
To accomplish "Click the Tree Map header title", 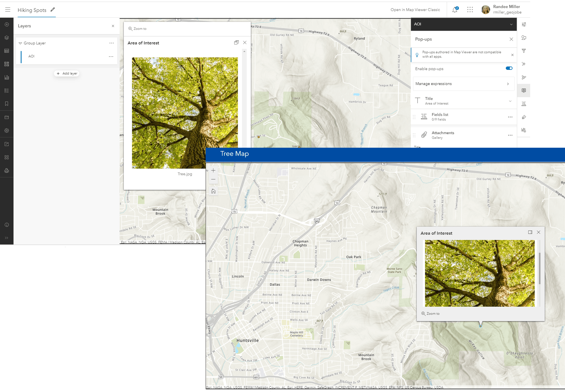I will (234, 154).
